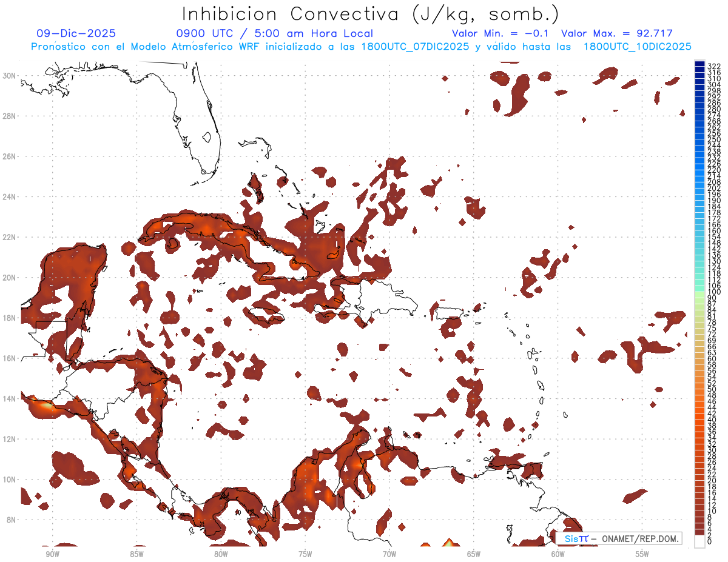Click the '90W' longitude label
The height and width of the screenshot is (562, 728).
(52, 554)
